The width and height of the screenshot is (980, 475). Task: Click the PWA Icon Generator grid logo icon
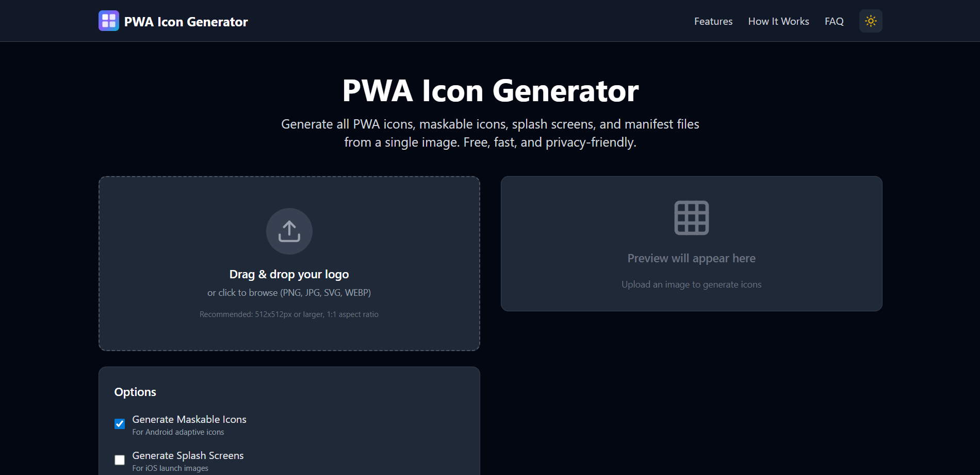108,21
